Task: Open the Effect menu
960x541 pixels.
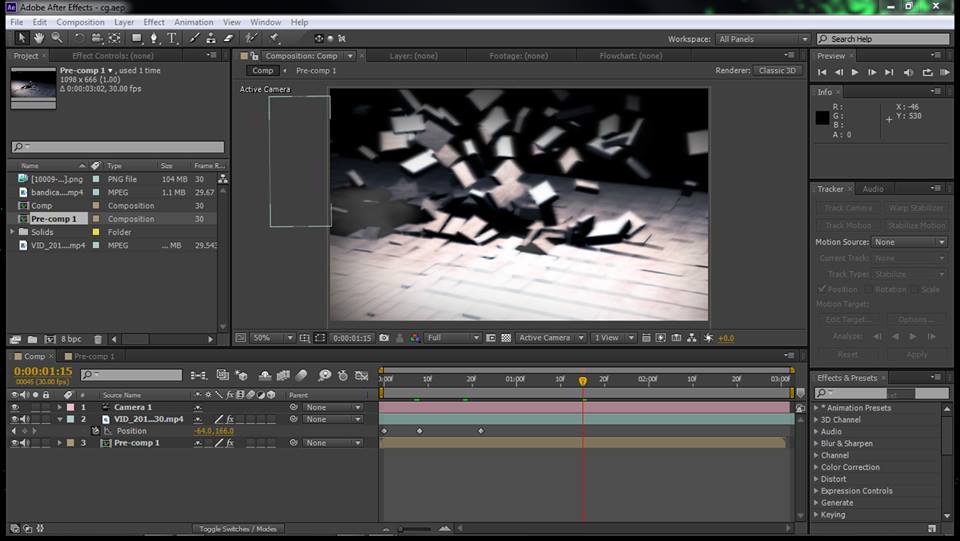Action: point(154,22)
